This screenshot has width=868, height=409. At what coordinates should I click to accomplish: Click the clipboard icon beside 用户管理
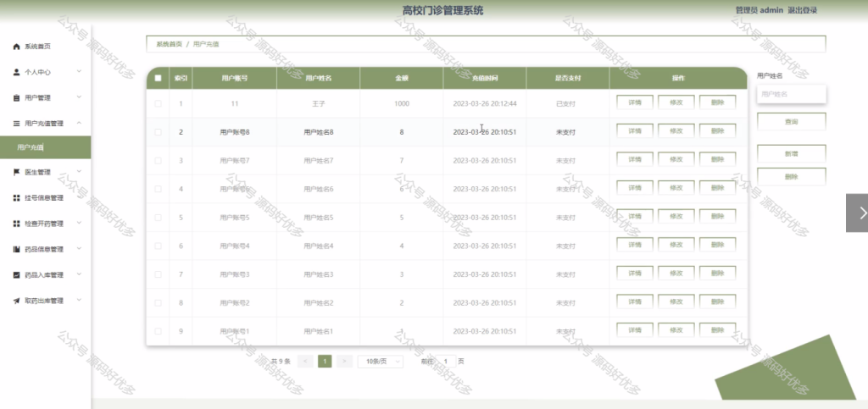pos(17,98)
